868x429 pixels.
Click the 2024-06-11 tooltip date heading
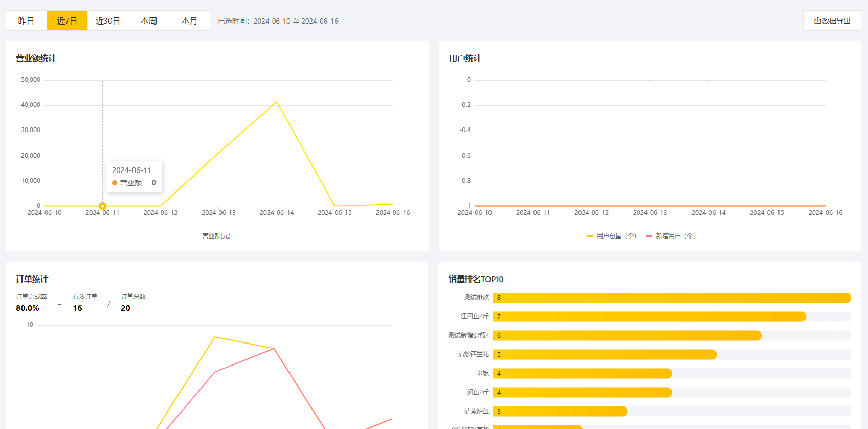pos(132,170)
